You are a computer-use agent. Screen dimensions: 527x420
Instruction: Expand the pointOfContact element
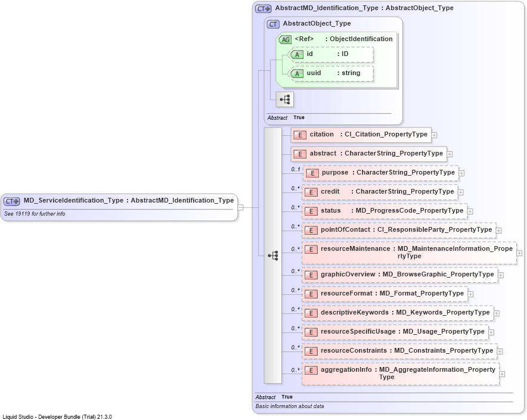(x=499, y=231)
